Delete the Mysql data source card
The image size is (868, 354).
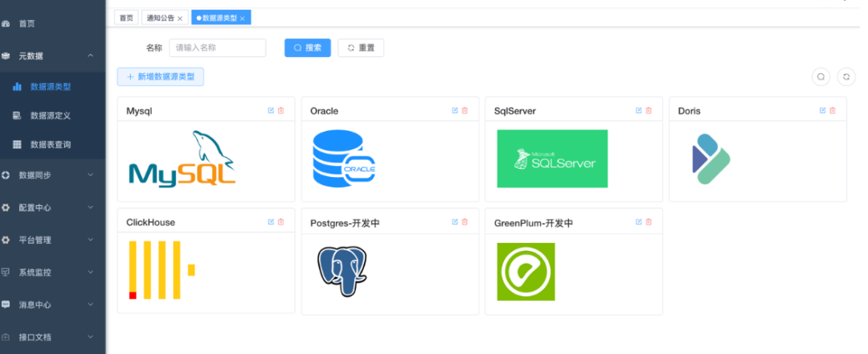tap(280, 110)
